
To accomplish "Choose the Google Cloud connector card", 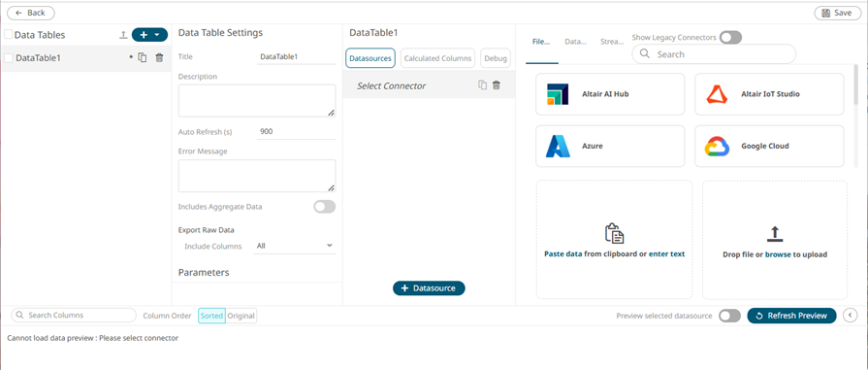I will (769, 147).
